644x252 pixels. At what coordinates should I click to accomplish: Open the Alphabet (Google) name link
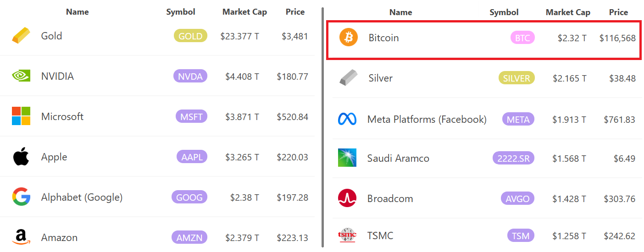82,197
